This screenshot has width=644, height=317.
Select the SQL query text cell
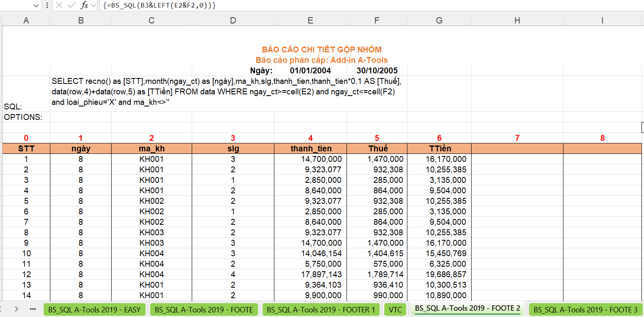pos(227,91)
